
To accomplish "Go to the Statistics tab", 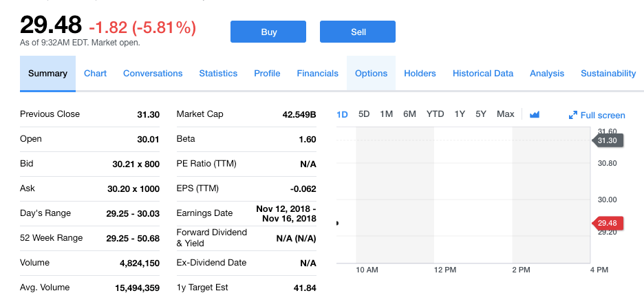I will point(218,74).
